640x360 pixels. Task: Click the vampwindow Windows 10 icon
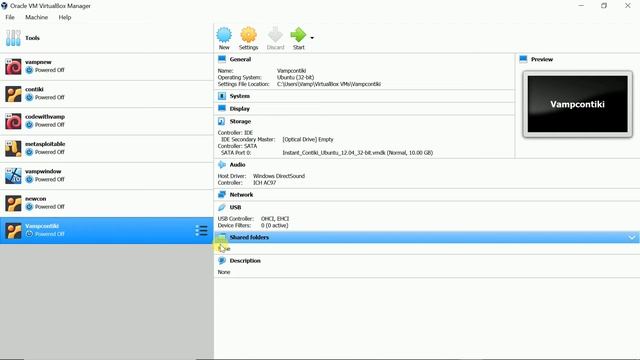click(x=13, y=176)
